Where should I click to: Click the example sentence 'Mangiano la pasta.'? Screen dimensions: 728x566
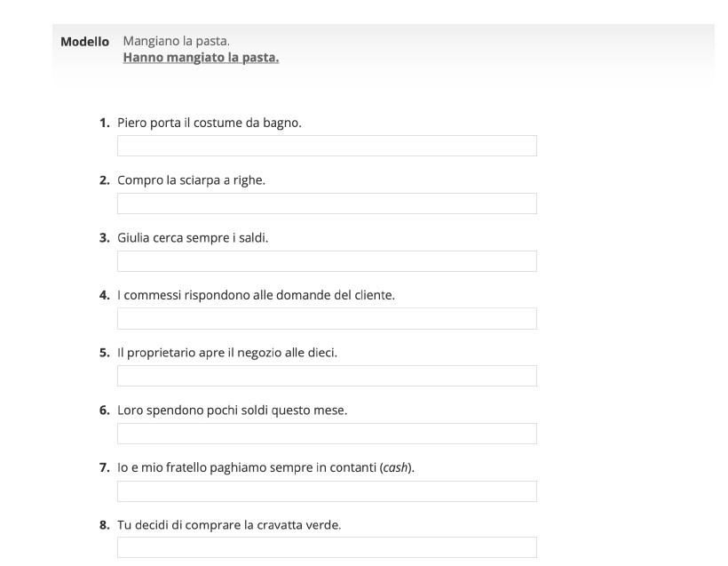pyautogui.click(x=176, y=42)
